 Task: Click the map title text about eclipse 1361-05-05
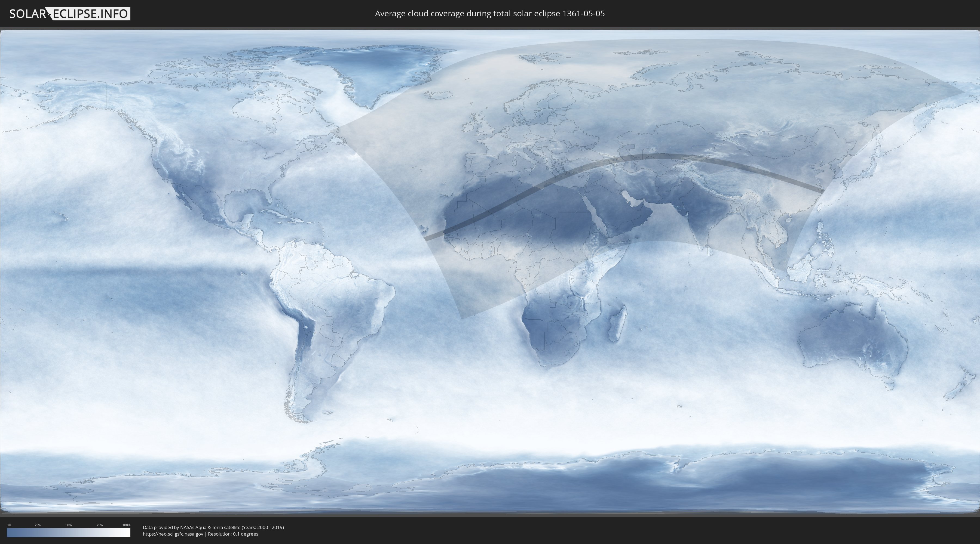(x=490, y=14)
